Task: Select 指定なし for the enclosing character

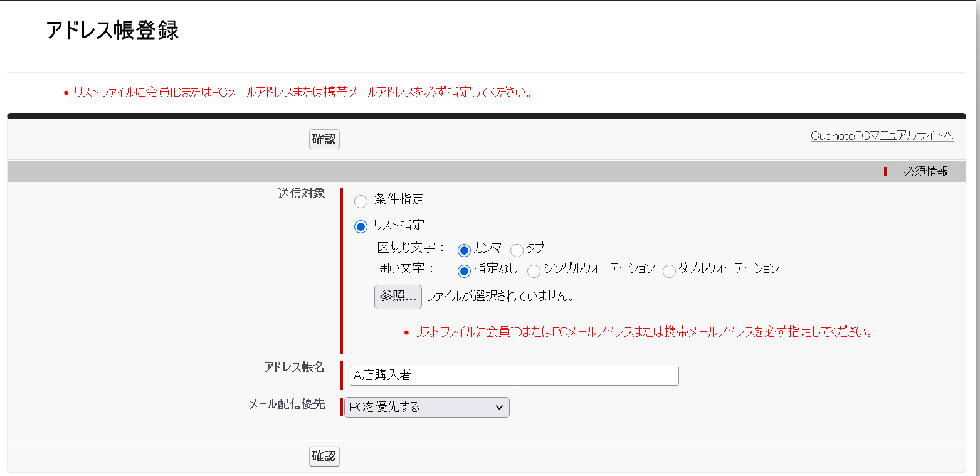Action: [x=464, y=271]
